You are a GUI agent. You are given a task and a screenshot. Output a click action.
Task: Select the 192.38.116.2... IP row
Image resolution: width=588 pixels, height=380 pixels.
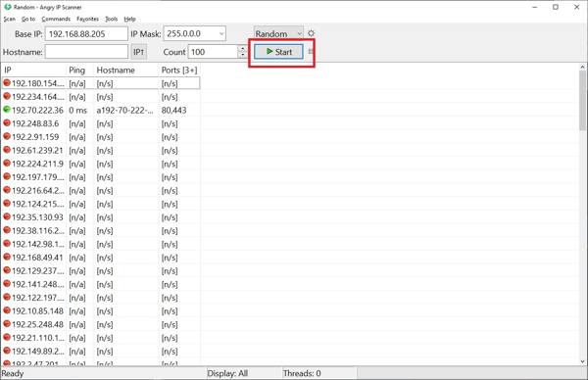101,230
